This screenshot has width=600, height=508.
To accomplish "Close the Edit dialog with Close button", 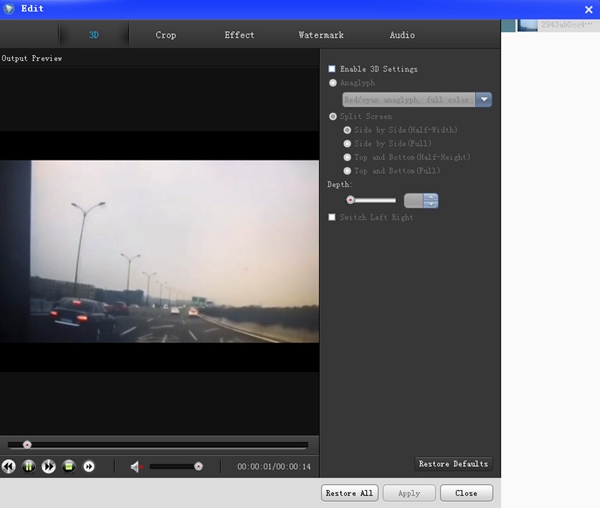I will [x=466, y=493].
